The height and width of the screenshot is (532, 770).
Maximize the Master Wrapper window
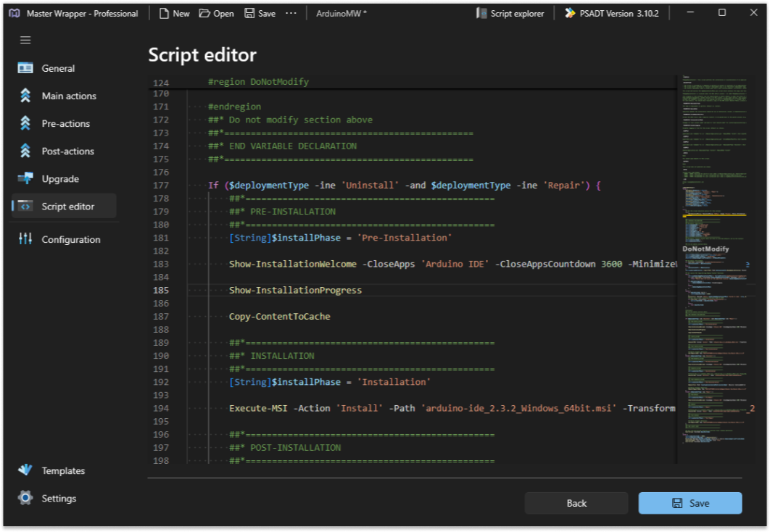pos(721,13)
